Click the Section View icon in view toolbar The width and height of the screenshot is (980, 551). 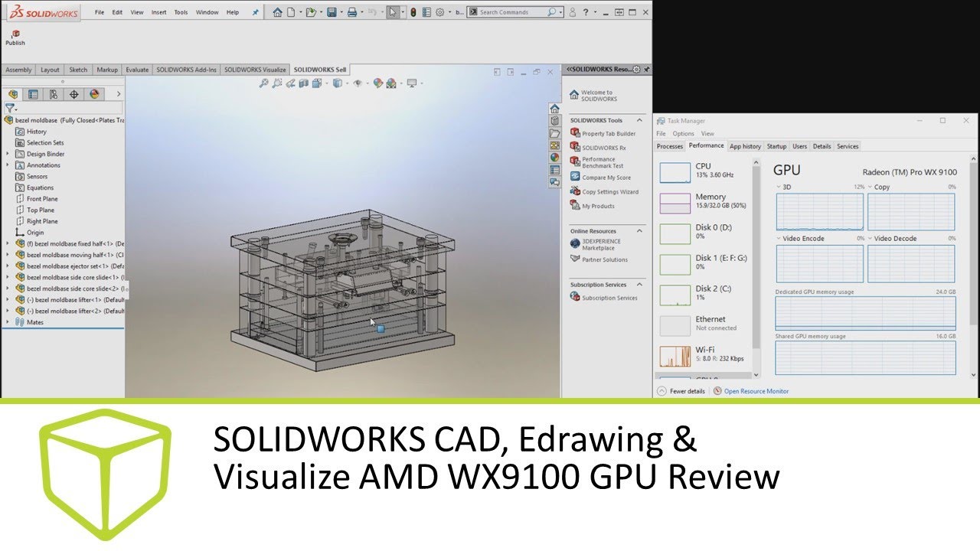click(304, 83)
